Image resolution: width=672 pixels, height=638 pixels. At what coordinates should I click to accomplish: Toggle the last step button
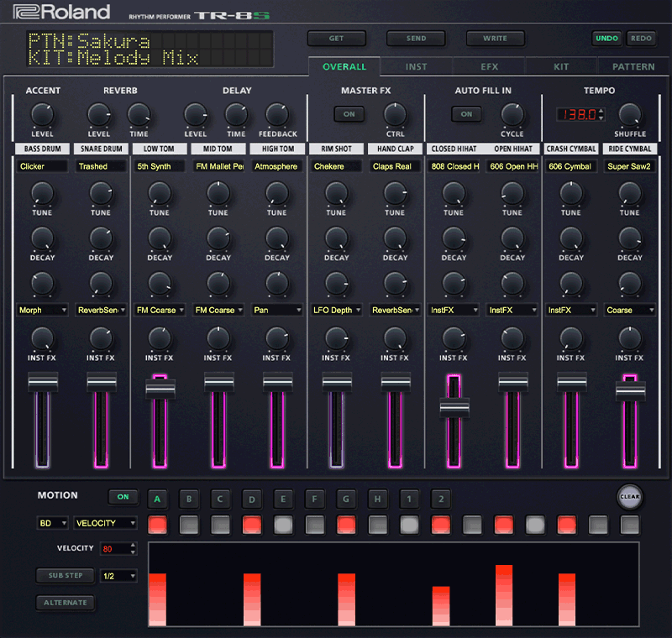[x=629, y=525]
